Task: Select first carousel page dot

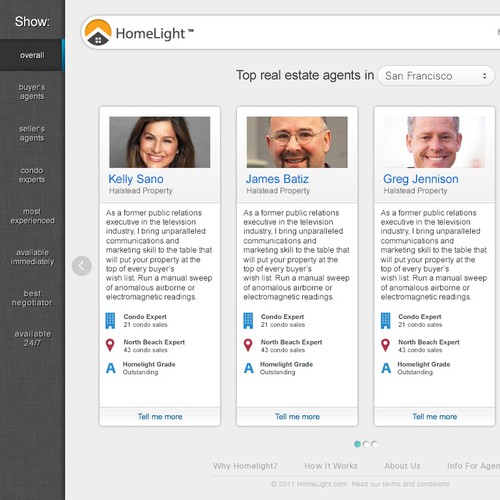Action: click(x=357, y=444)
